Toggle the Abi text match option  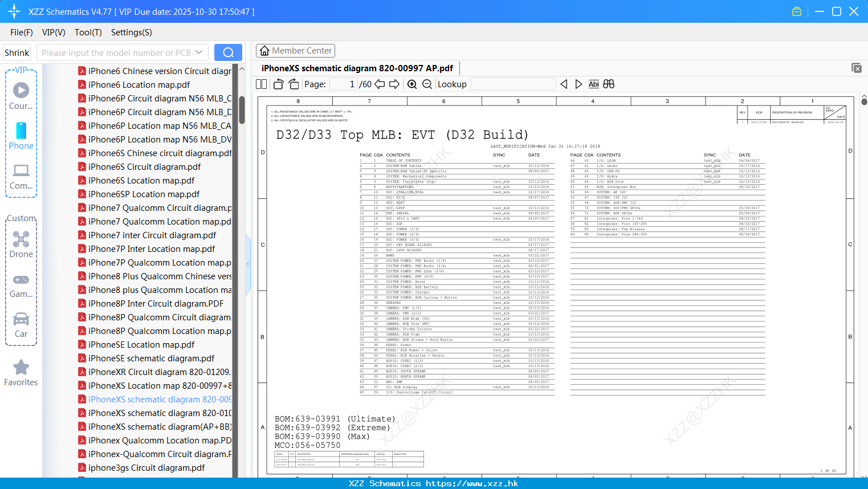(x=593, y=84)
